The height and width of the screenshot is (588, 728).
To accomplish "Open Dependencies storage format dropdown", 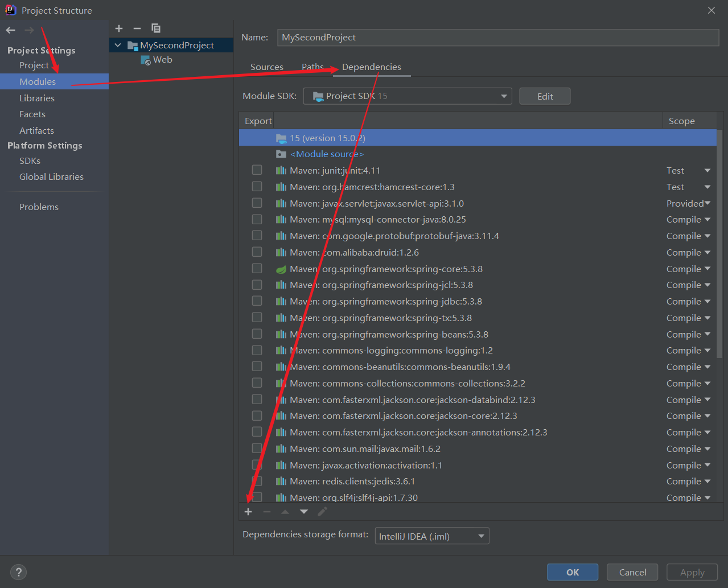I will tap(432, 536).
